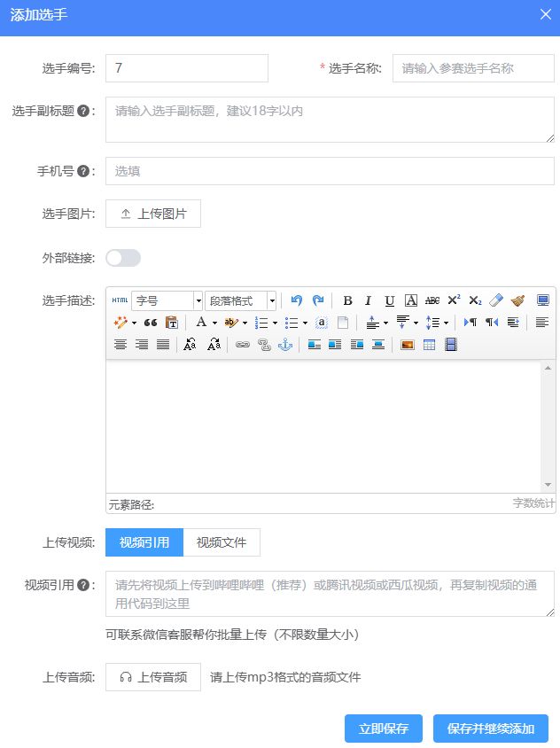
Task: Apply italic formatting in editor
Action: tap(368, 300)
